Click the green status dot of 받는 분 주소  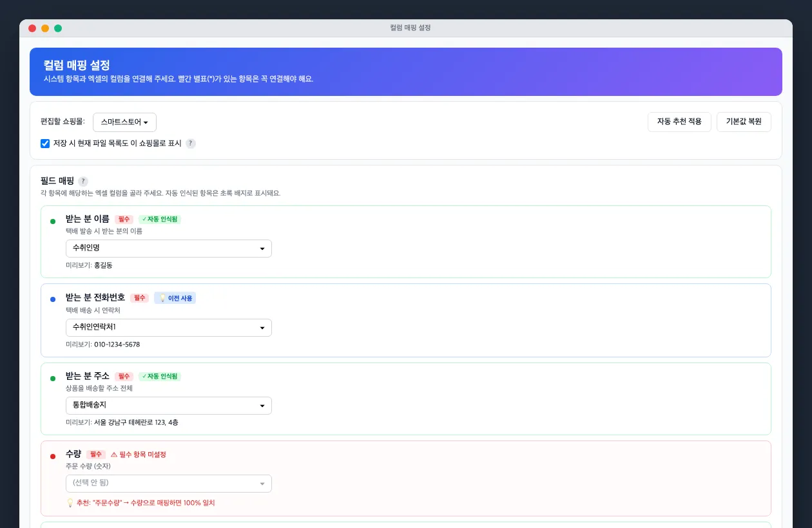click(x=53, y=379)
